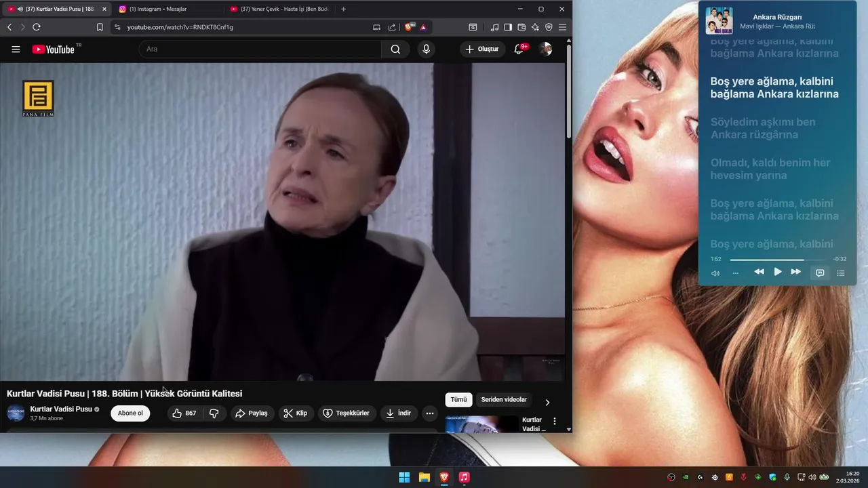Click the Teşekkürler thanks button
Image resolution: width=868 pixels, height=488 pixels.
(x=346, y=413)
